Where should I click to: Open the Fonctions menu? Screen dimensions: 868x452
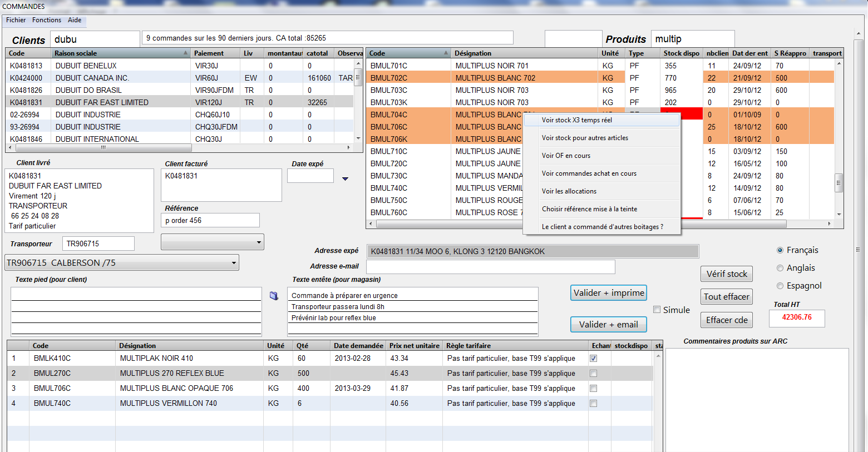click(x=47, y=20)
